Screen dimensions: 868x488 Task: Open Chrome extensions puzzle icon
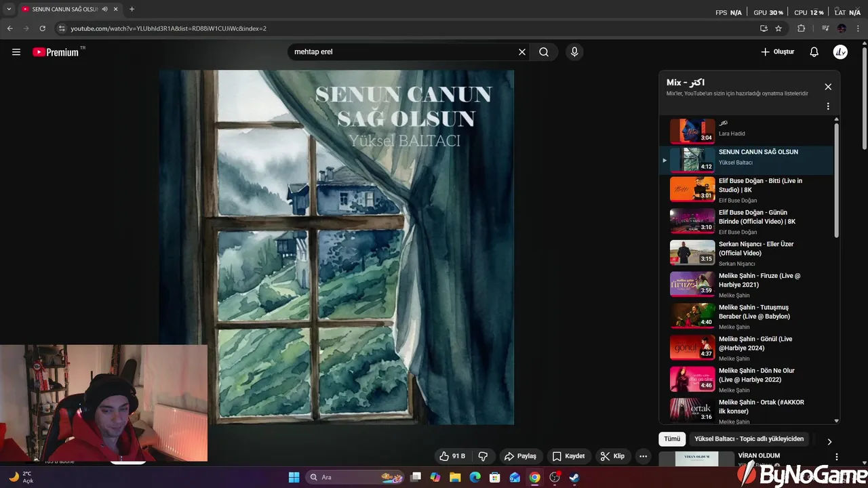tap(802, 28)
